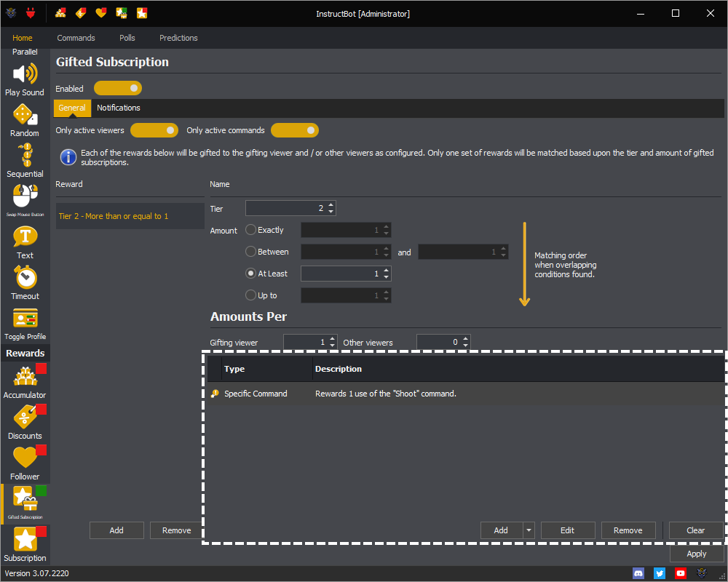728x582 pixels.
Task: Open the YouTube link in status bar
Action: [680, 573]
